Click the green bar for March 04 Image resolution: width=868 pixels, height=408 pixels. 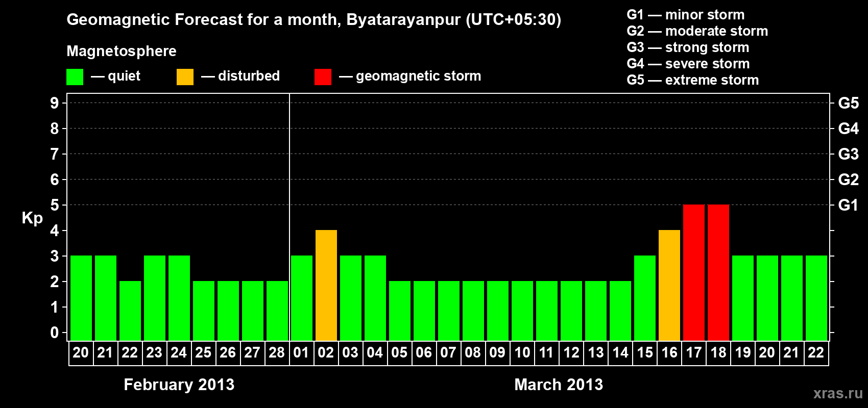(375, 298)
